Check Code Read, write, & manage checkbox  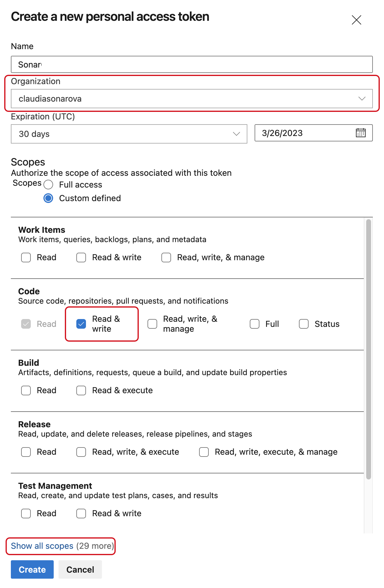point(152,324)
